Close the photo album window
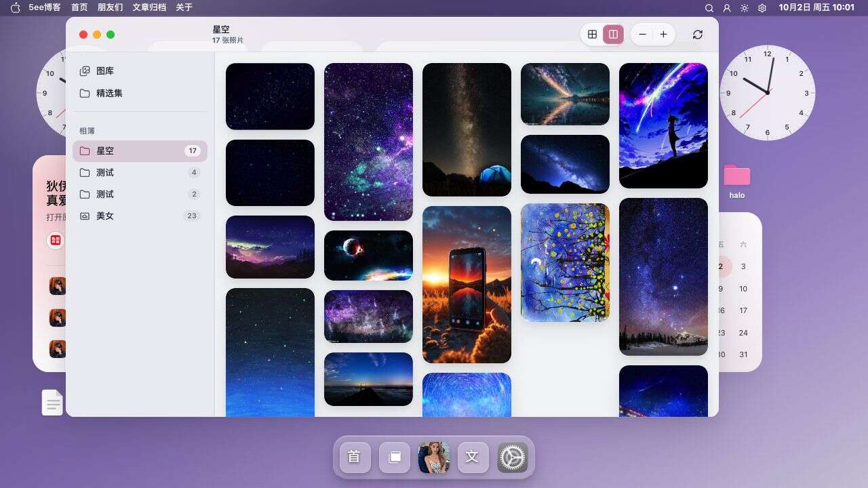868x488 pixels. [x=83, y=35]
